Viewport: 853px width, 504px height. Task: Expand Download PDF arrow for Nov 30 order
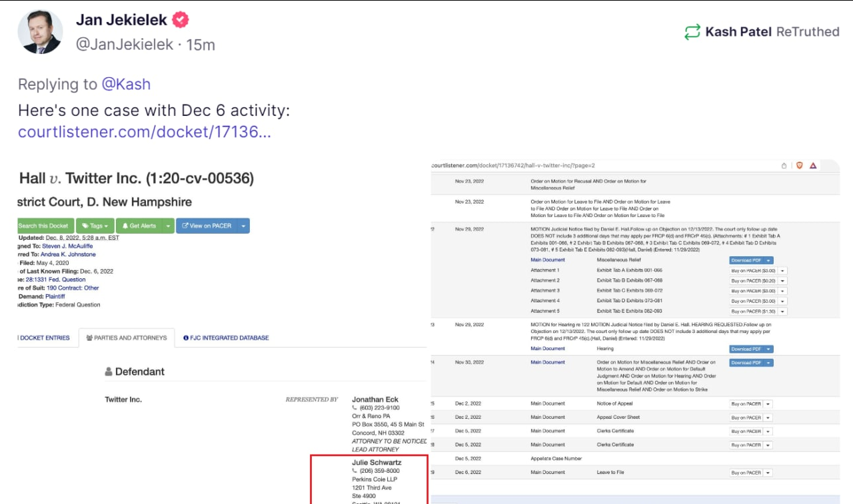(769, 363)
